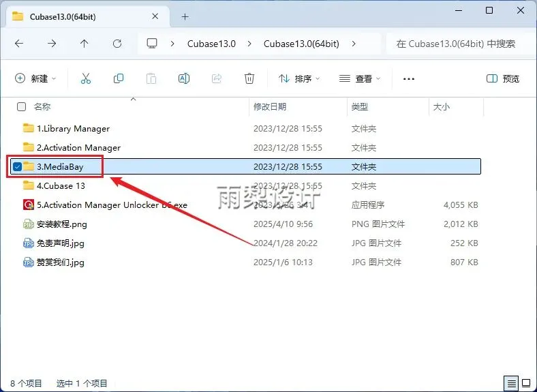Image resolution: width=537 pixels, height=392 pixels.
Task: Click the 2025/4/10 9:56 date cell
Action: (x=283, y=224)
